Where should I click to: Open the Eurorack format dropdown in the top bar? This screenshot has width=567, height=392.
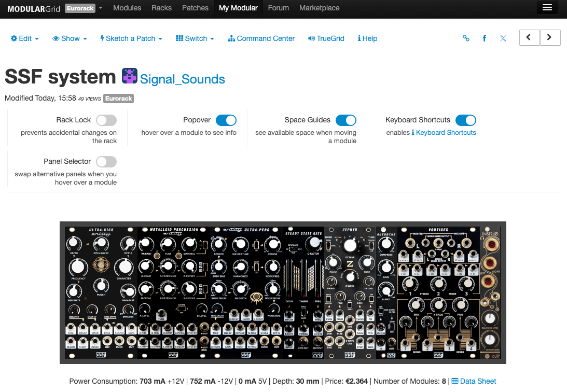click(84, 8)
